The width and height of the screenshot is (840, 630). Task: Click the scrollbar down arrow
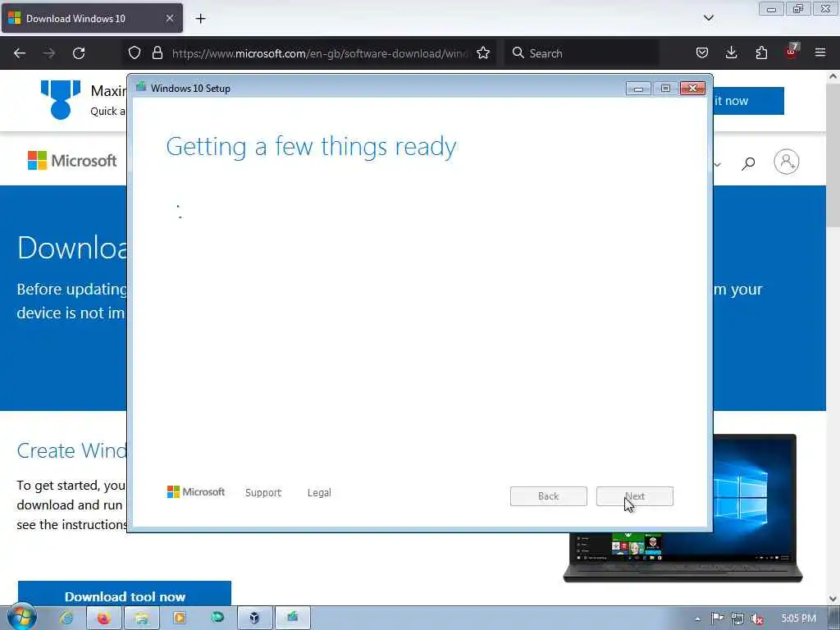point(833,598)
